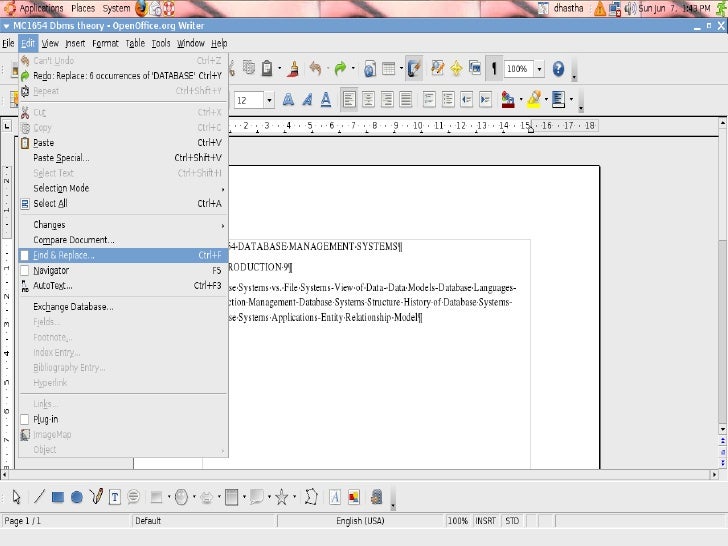Expand the Changes submenu
728x546 pixels.
click(123, 225)
